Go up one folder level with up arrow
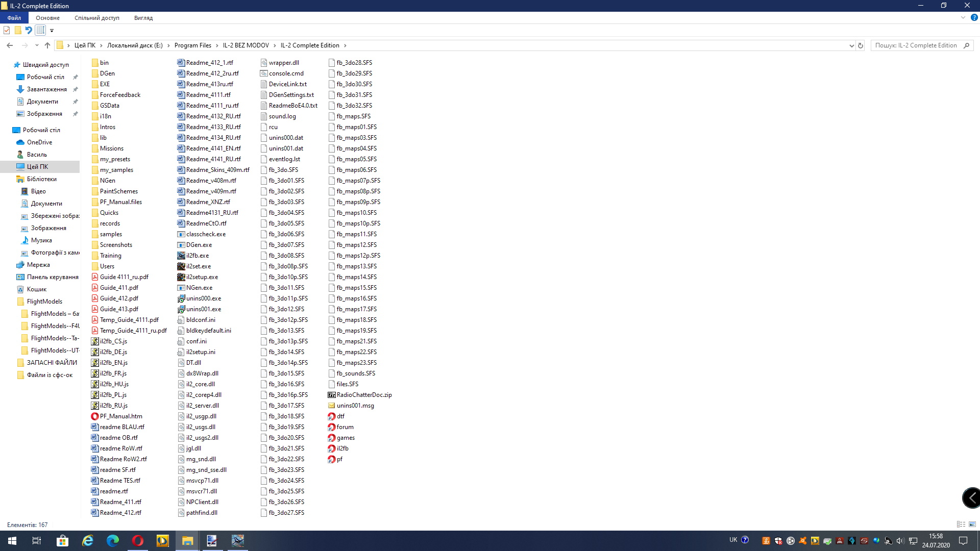This screenshot has height=551, width=980. tap(47, 45)
